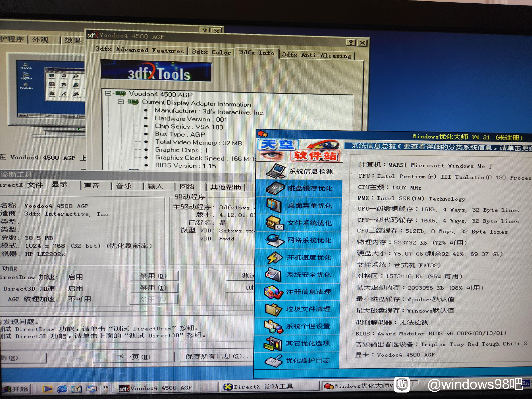
Task: Switch to the 显示 tab in DirectX diagnostics
Action: [60, 185]
